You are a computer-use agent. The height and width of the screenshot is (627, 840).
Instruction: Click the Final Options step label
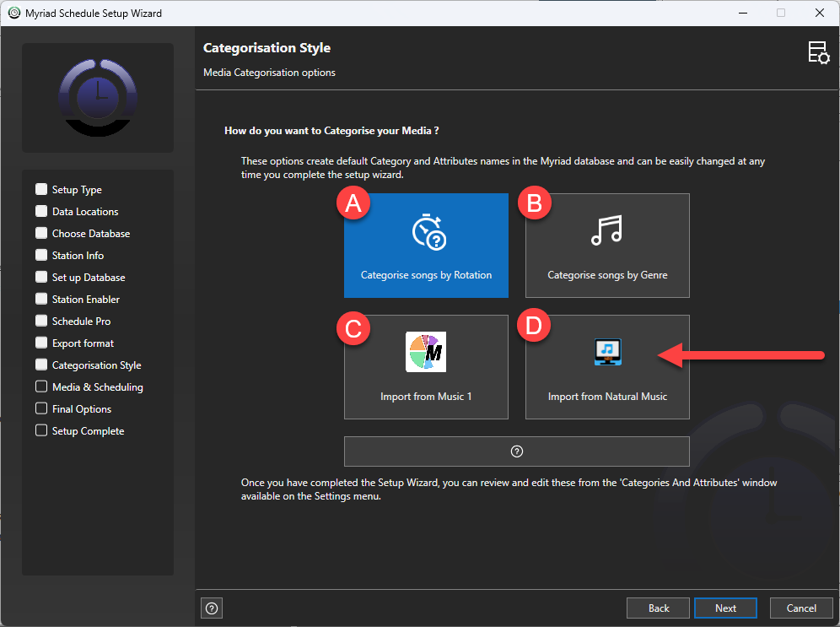click(x=82, y=409)
